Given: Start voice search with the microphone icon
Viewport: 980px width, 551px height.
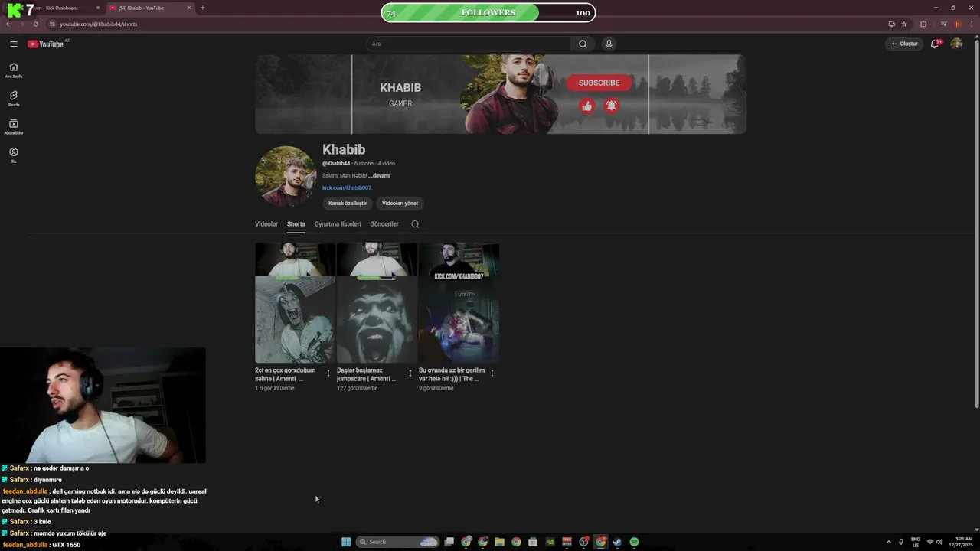Looking at the screenshot, I should click(x=609, y=44).
